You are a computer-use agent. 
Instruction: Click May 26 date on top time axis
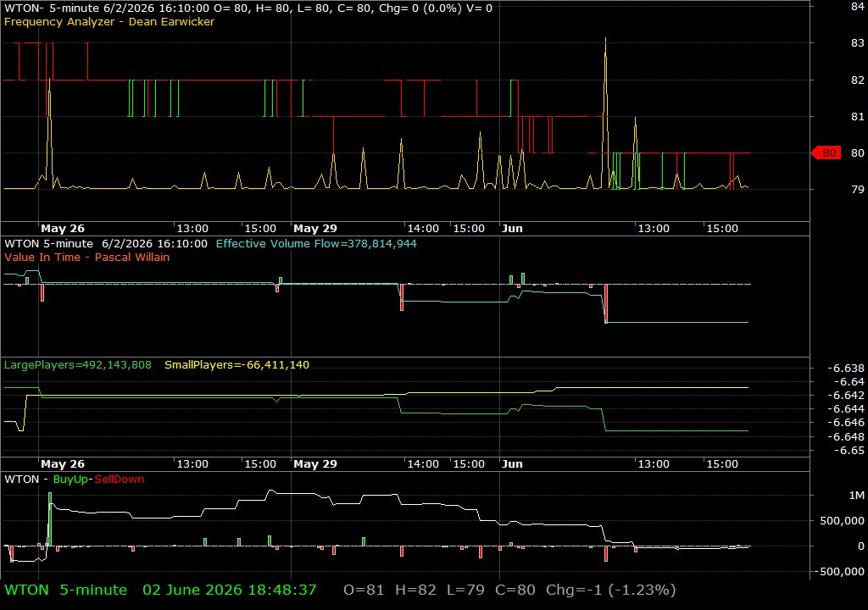coord(63,229)
